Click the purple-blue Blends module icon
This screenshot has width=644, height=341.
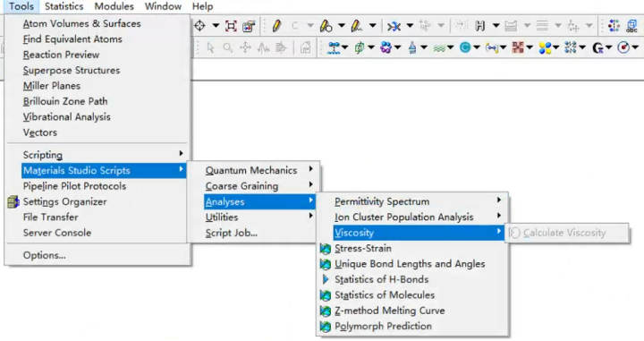386,48
